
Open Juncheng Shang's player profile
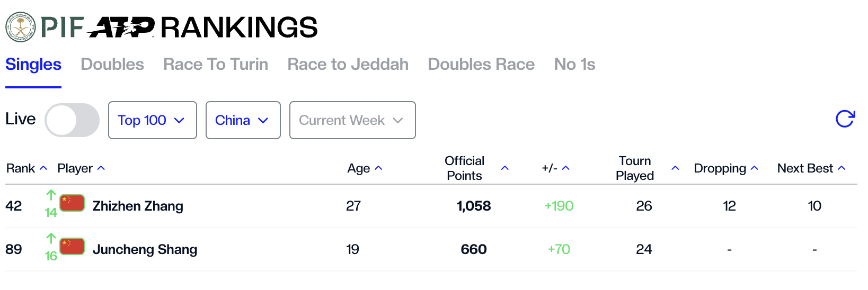point(145,249)
